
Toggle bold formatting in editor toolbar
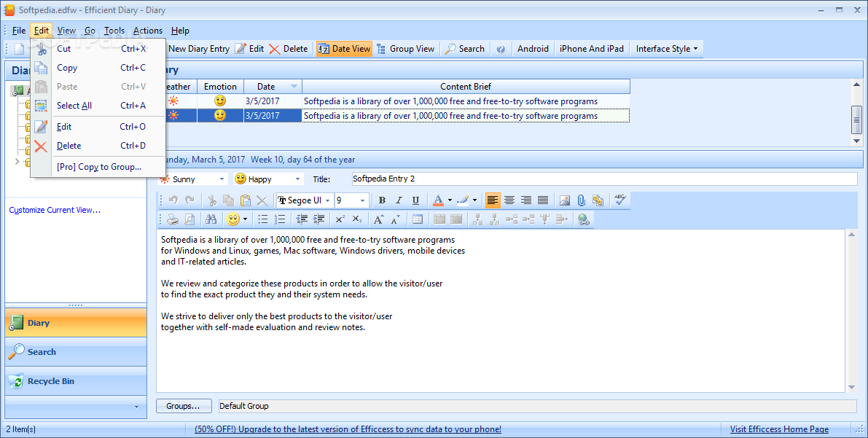click(381, 200)
